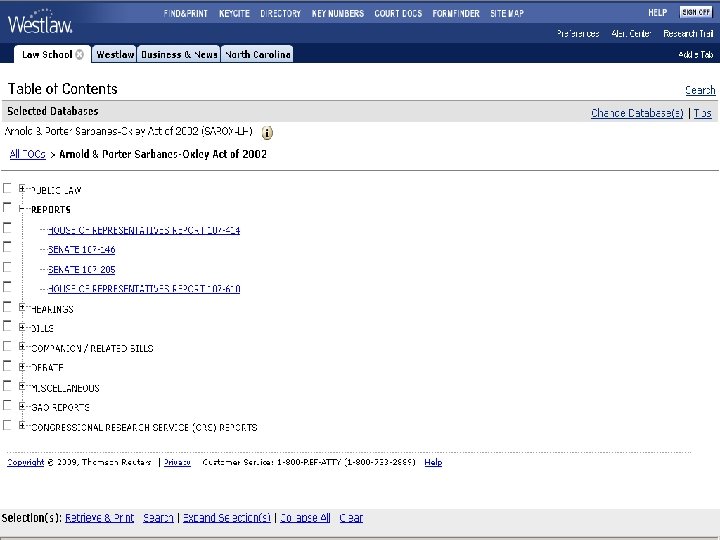This screenshot has width=720, height=540.
Task: Open Preferences link
Action: click(x=578, y=34)
